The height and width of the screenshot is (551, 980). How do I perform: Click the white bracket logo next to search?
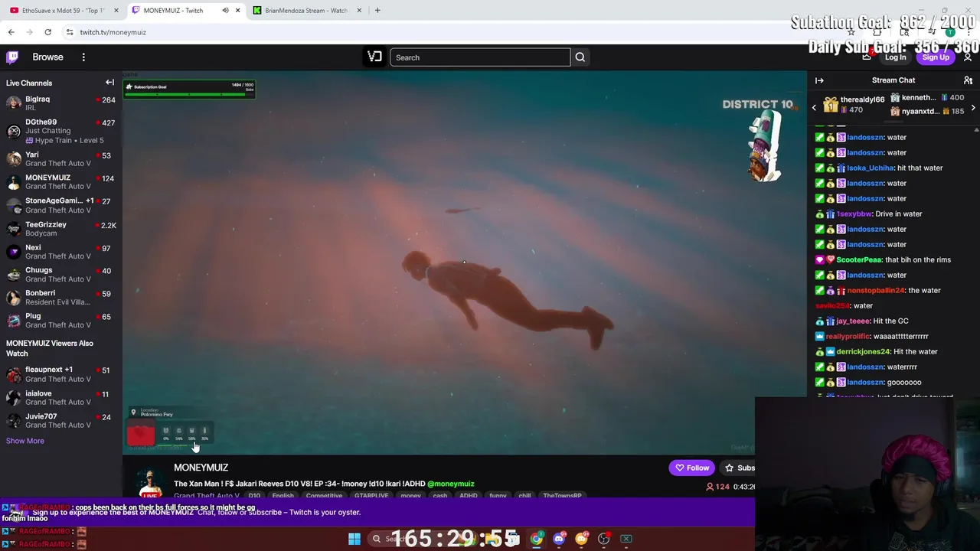374,57
